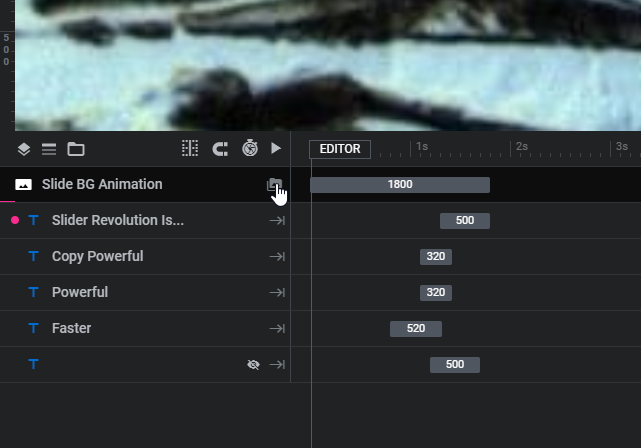Click the 320 bar on Copy Powerful row
Viewport: 641px width, 448px height.
coord(436,257)
